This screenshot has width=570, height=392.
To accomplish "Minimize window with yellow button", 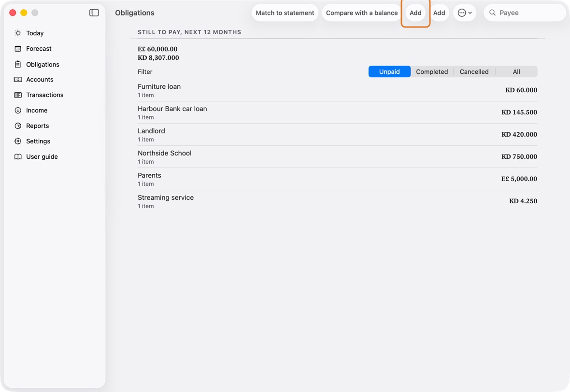I will coord(24,13).
